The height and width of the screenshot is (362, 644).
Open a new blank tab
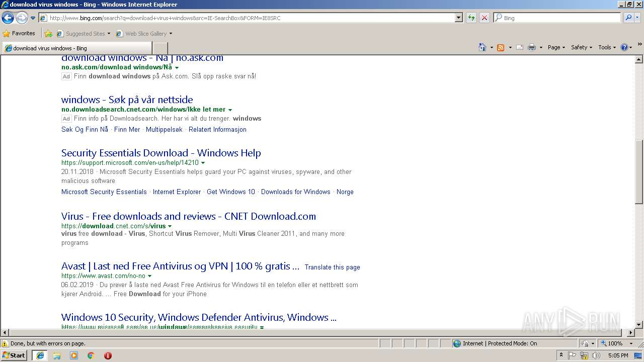160,48
